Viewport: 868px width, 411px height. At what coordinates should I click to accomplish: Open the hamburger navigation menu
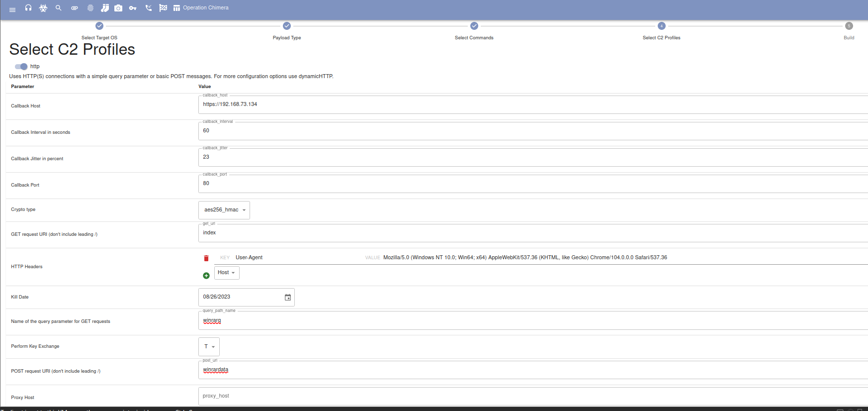(x=12, y=9)
